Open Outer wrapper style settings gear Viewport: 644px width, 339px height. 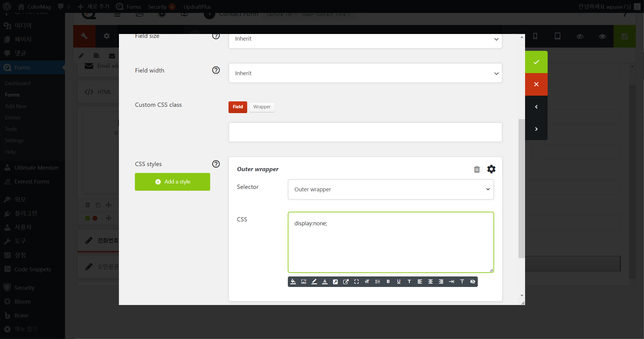point(491,169)
